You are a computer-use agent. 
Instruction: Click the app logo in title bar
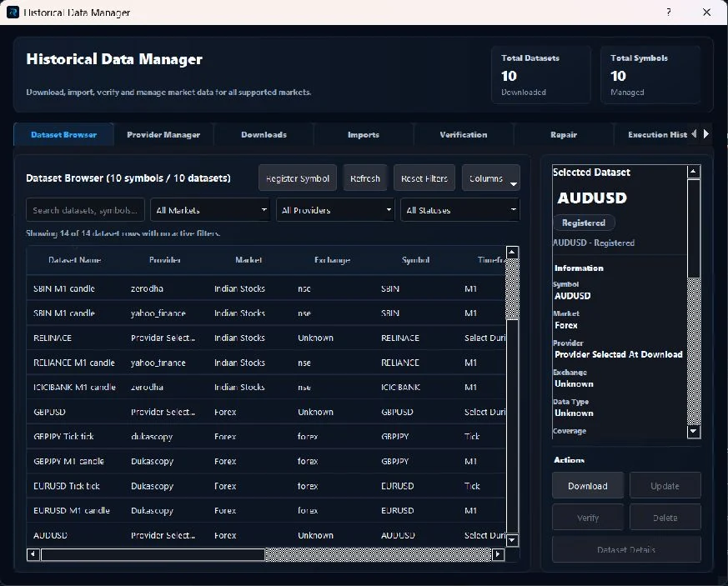tap(13, 12)
